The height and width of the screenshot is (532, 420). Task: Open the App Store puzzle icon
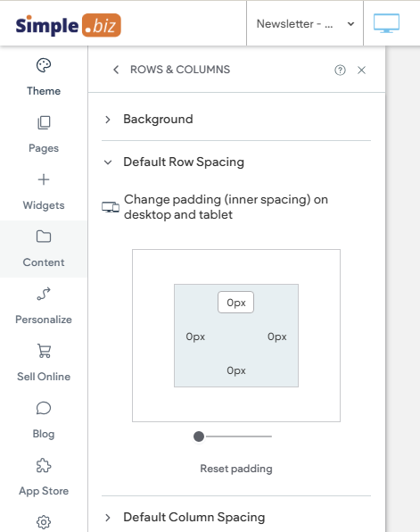[44, 465]
